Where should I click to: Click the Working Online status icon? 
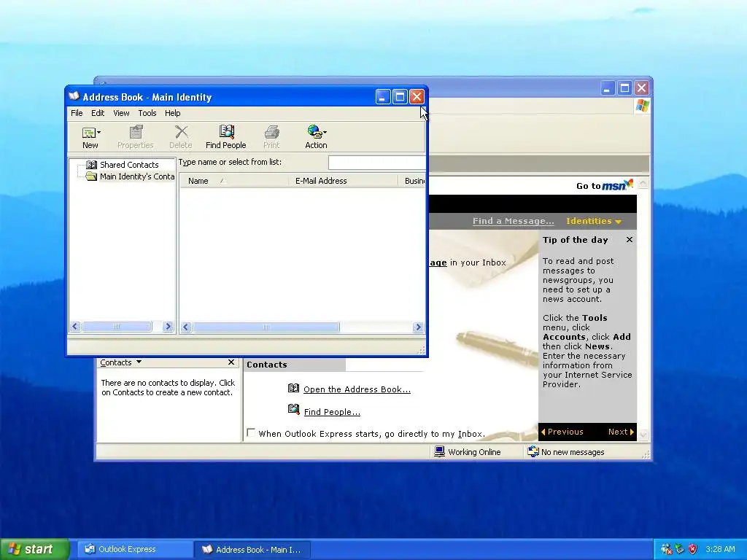439,451
